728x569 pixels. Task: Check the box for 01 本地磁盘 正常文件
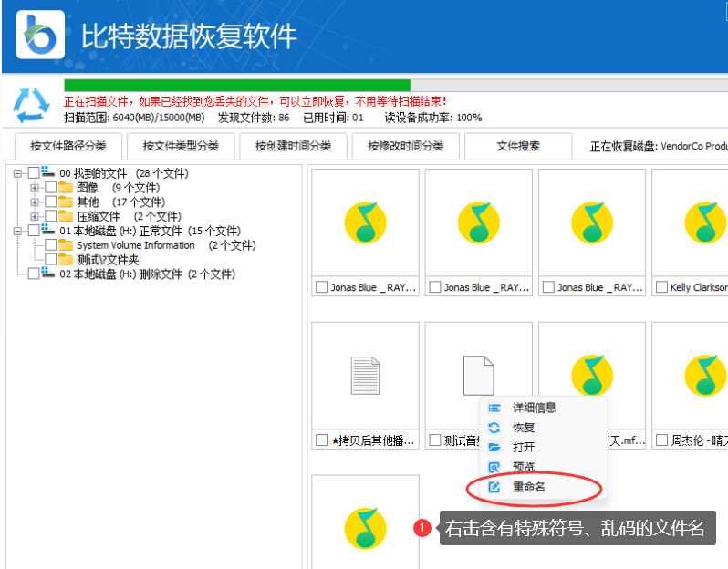pos(34,231)
